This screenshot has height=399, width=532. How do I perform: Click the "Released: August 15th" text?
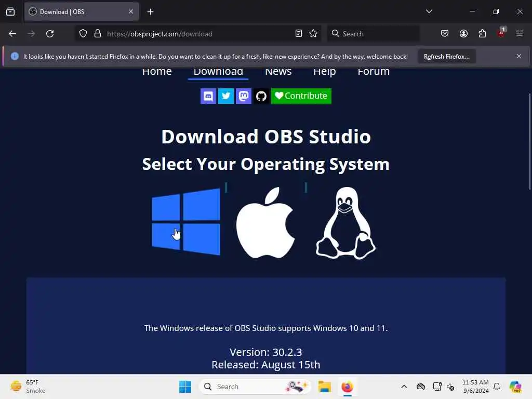(265, 365)
